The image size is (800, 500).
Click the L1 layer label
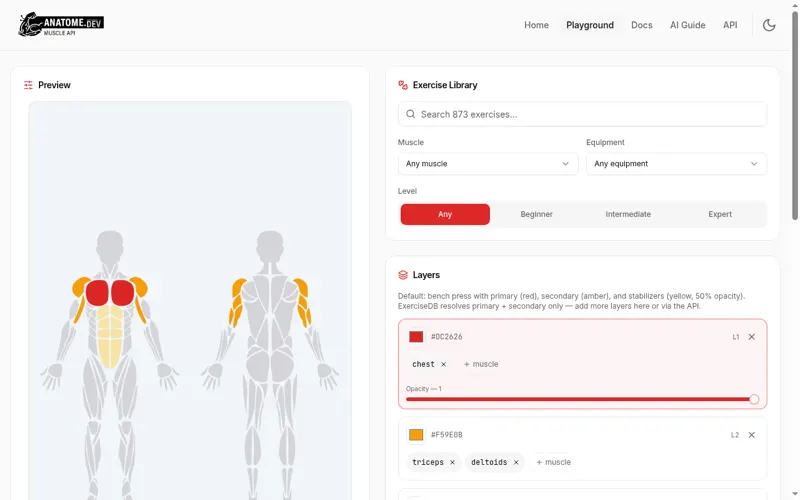736,337
